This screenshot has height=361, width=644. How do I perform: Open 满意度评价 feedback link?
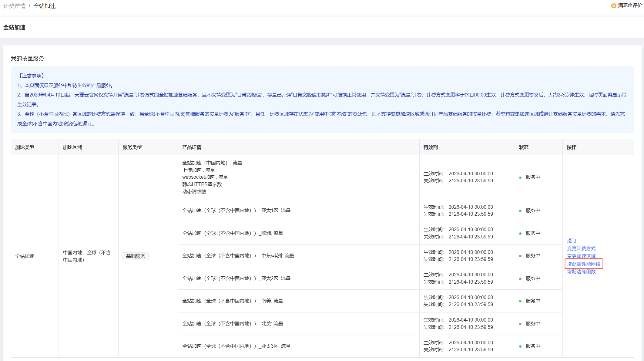630,5
